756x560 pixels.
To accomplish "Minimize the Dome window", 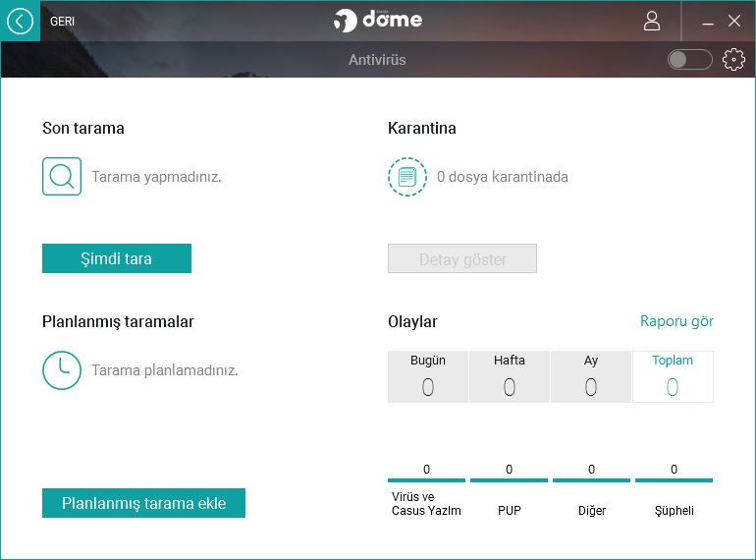I will click(x=708, y=22).
